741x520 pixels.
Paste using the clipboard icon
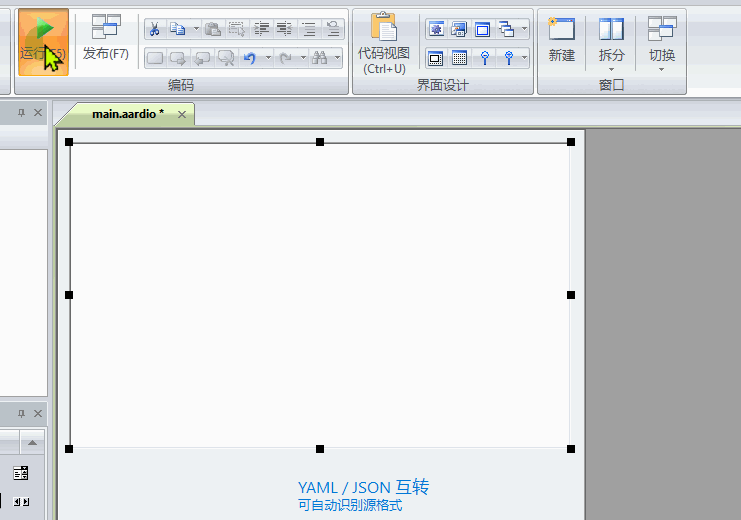(x=213, y=29)
